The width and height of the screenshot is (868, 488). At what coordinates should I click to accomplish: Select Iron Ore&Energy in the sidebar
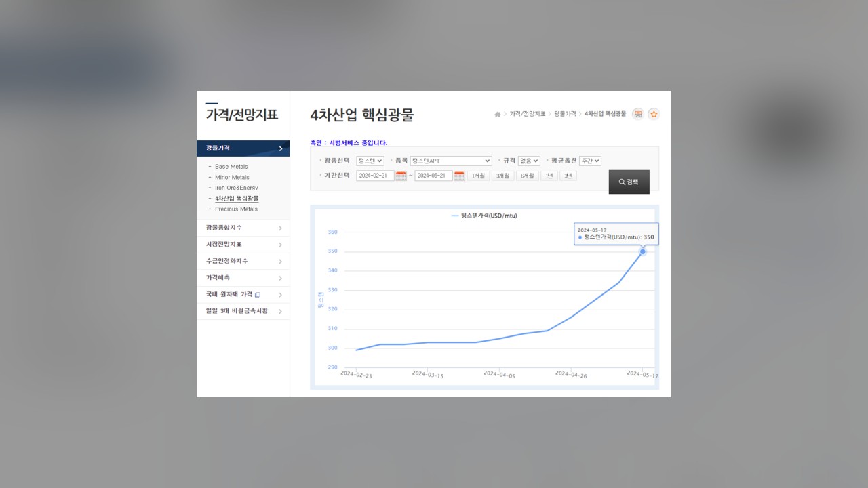tap(237, 188)
